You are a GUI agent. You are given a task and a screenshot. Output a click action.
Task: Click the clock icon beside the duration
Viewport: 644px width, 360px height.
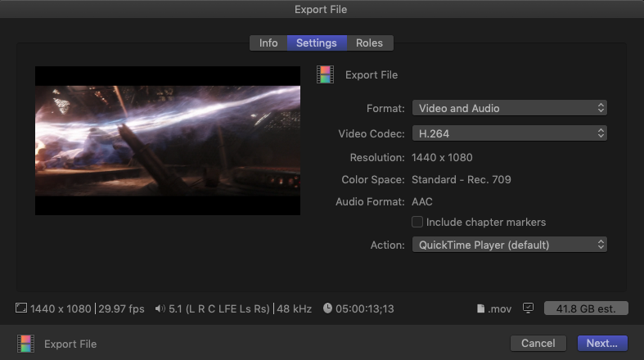327,308
